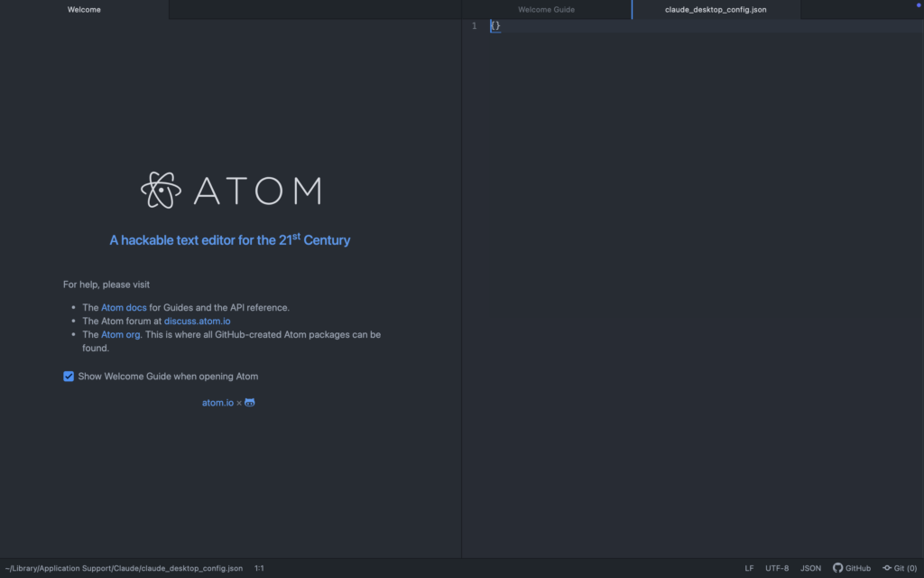Click the GitHub octocat icon in footer
The height and width of the screenshot is (578, 924).
250,402
